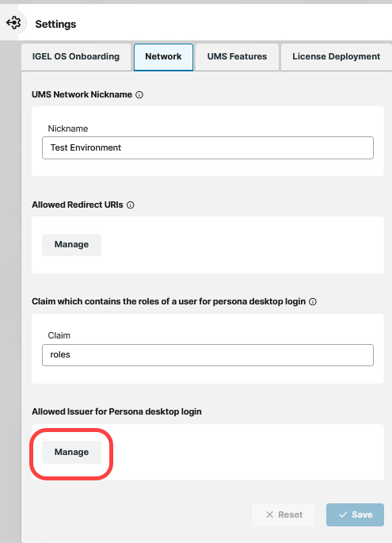This screenshot has width=392, height=543.
Task: Manage the Allowed Redirect URIs
Action: (x=71, y=245)
